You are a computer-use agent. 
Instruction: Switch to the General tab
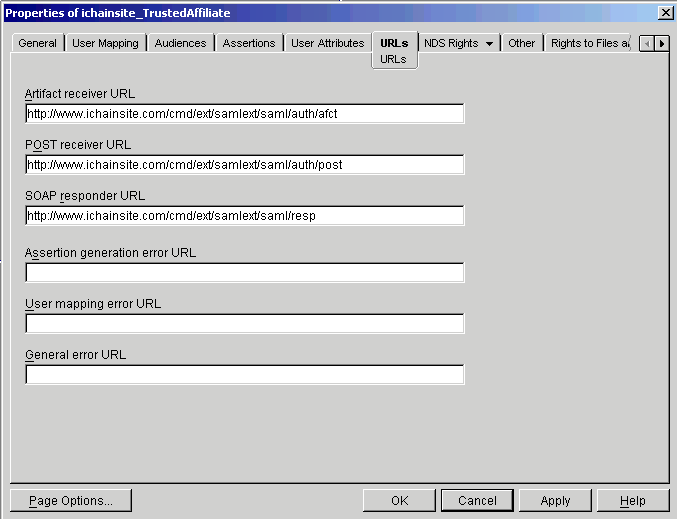tap(38, 43)
